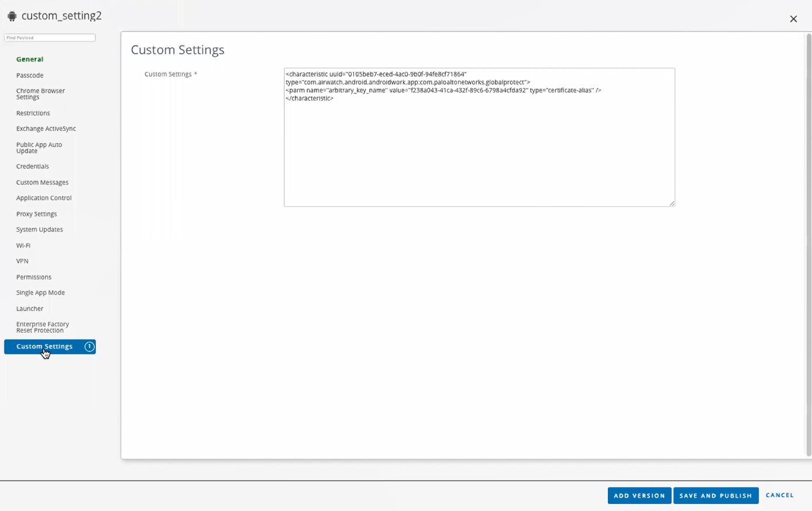Click the Add Version button
Viewport: 812px width, 511px height.
[639, 495]
